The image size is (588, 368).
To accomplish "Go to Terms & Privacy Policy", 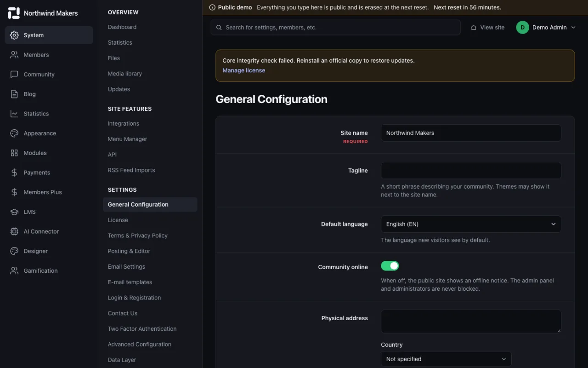I will (138, 236).
